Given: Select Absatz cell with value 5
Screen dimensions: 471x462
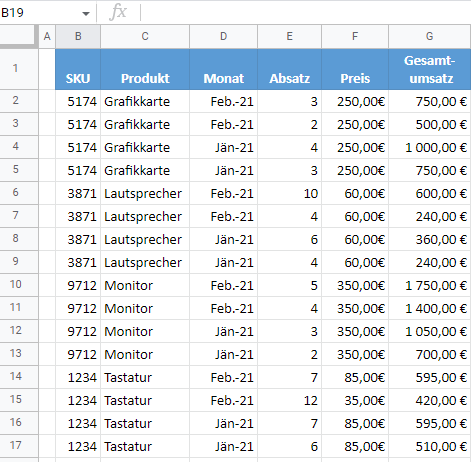Looking at the screenshot, I should click(290, 285).
